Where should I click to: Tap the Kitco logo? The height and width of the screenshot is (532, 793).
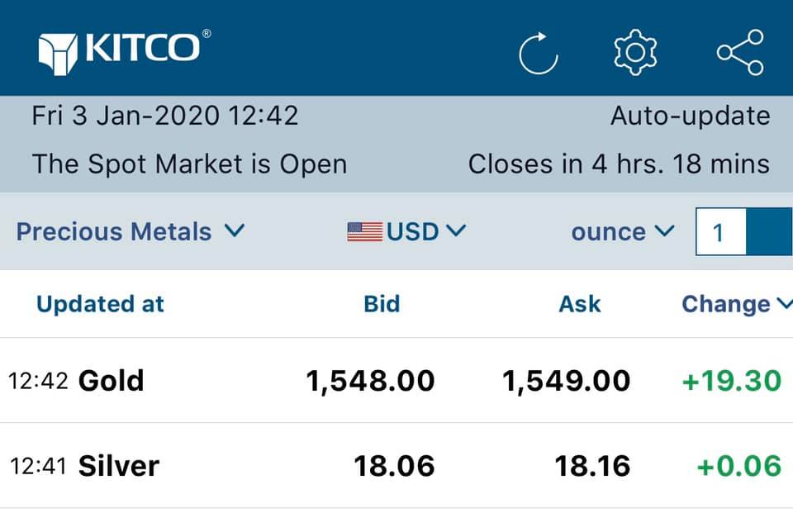pyautogui.click(x=124, y=48)
